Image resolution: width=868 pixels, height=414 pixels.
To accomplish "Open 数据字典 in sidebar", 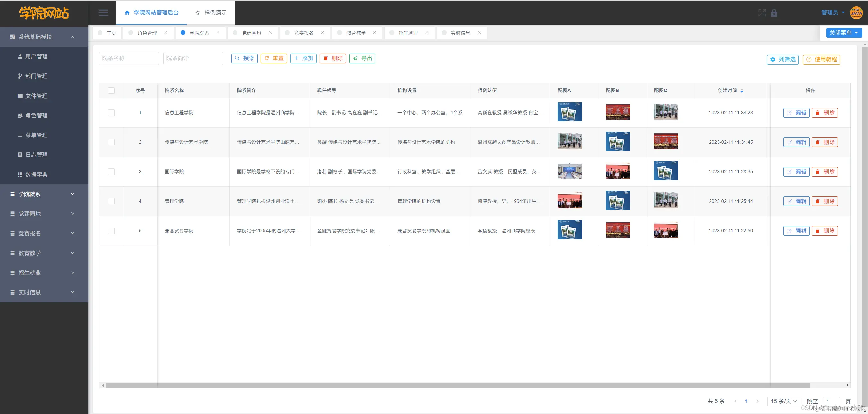I will pyautogui.click(x=36, y=174).
